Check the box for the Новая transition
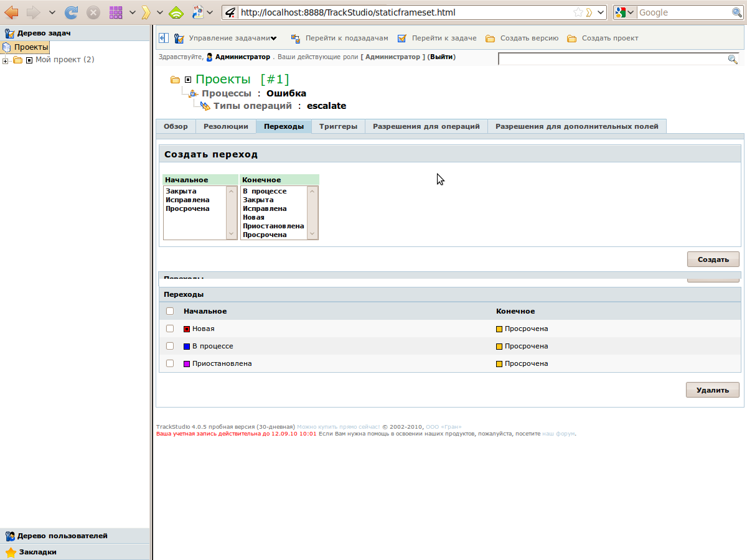Viewport: 747px width, 560px height. tap(170, 329)
